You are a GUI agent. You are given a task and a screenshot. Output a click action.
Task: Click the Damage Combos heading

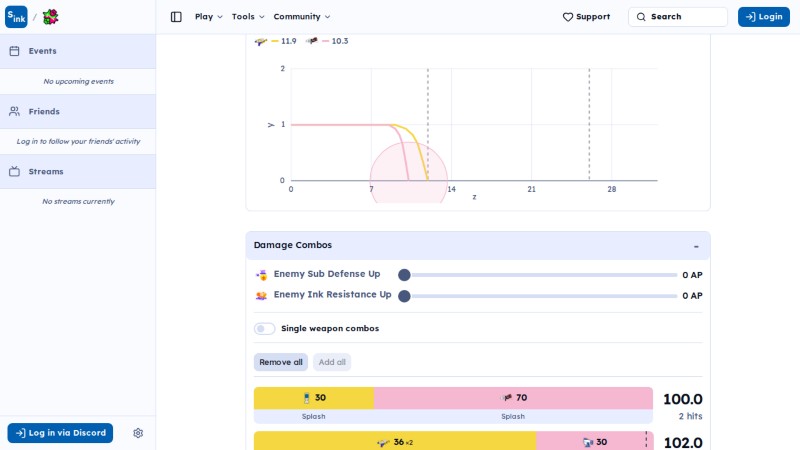(293, 245)
